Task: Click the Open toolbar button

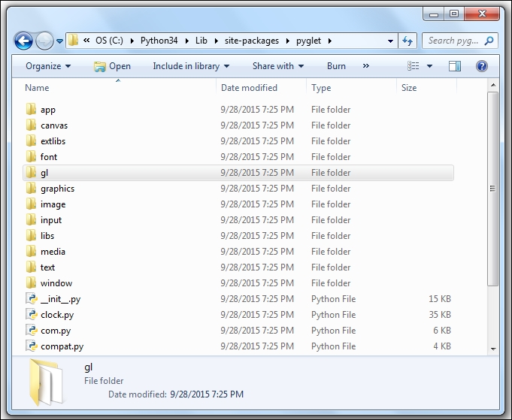Action: click(x=112, y=66)
